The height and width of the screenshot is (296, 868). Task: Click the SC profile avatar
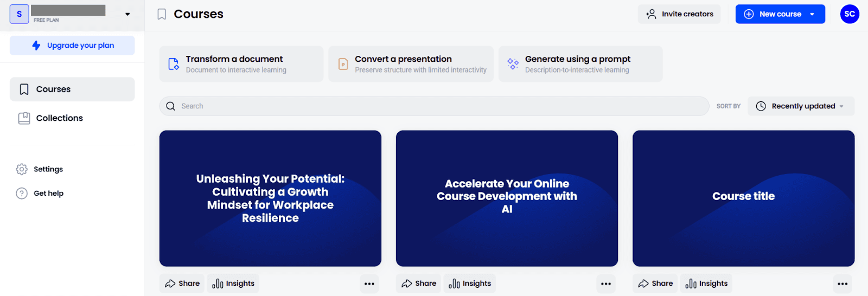click(x=849, y=14)
